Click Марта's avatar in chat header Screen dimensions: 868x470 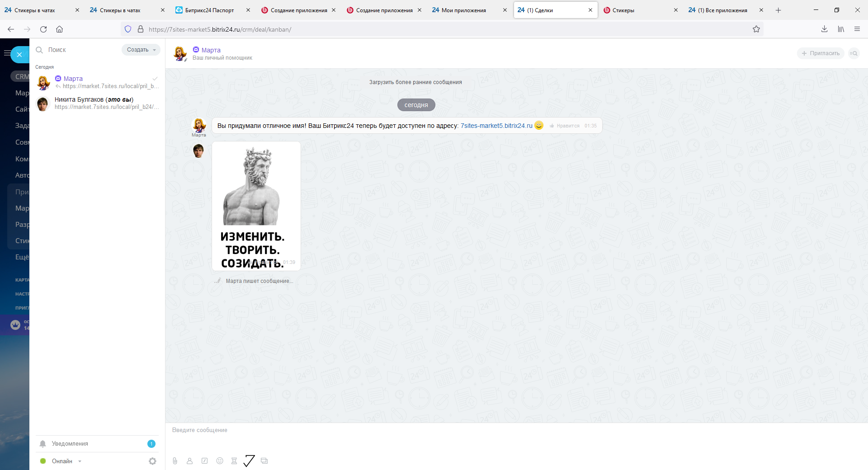point(180,53)
